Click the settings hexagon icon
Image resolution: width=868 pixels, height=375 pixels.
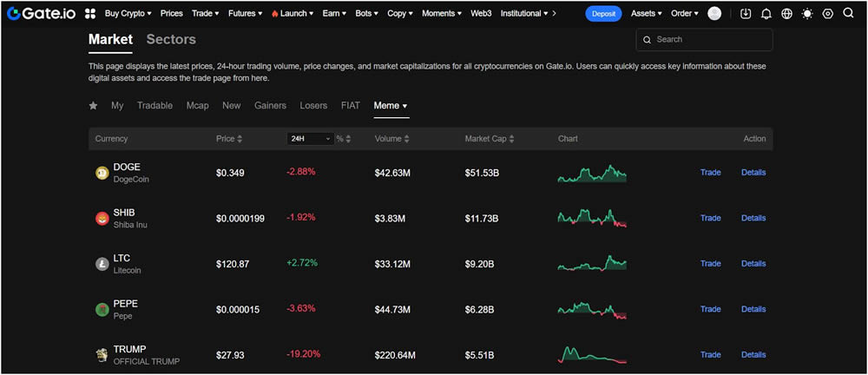click(x=827, y=14)
